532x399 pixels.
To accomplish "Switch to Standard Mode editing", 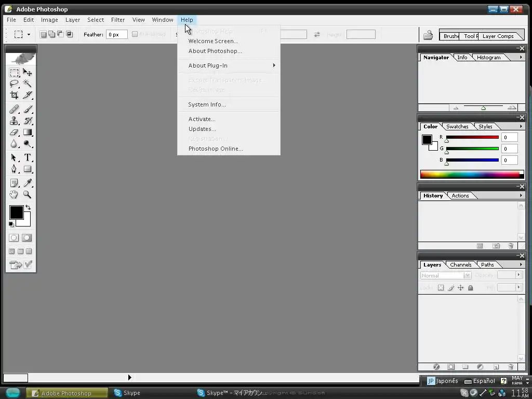I will point(14,238).
